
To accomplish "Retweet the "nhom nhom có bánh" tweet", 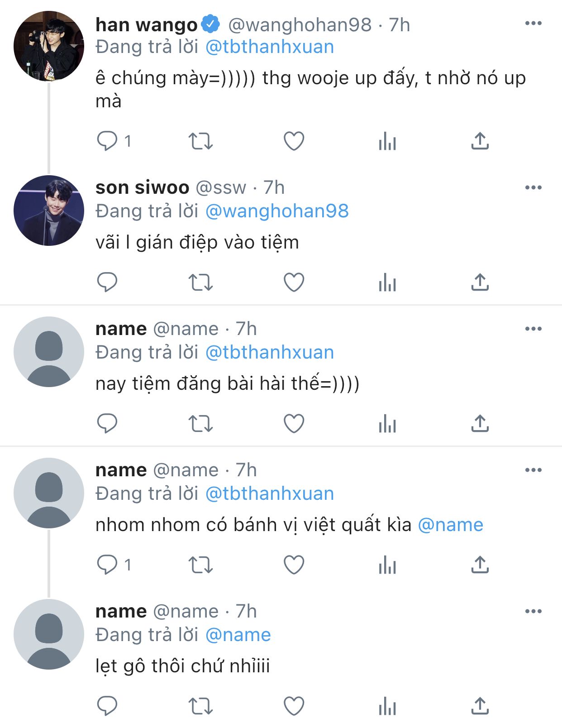I will [x=200, y=565].
